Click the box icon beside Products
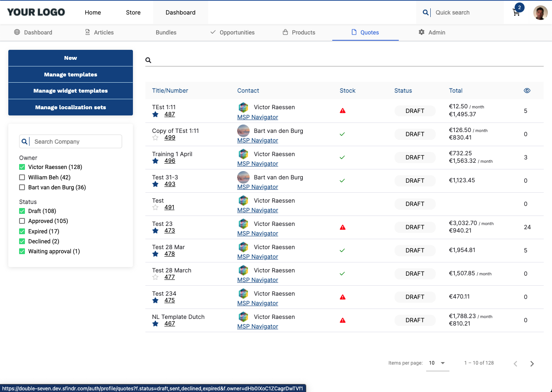 click(x=285, y=32)
